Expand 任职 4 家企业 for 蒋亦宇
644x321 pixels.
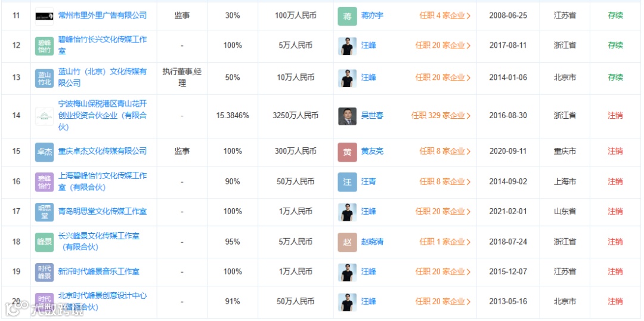click(x=444, y=16)
